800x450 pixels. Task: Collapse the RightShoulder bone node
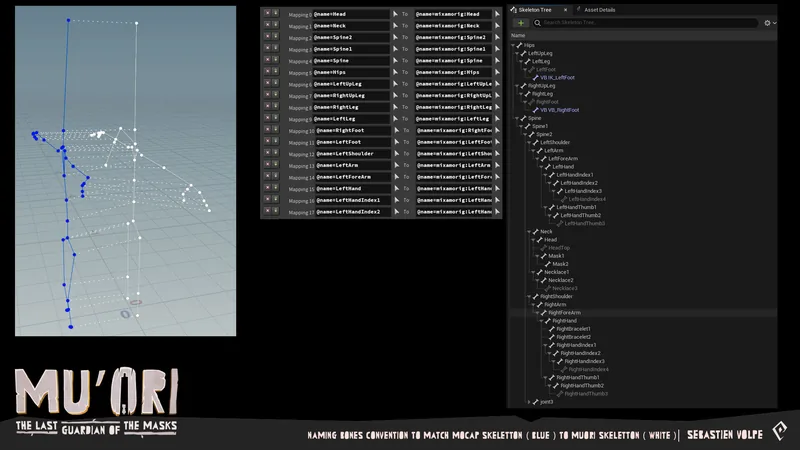click(530, 296)
